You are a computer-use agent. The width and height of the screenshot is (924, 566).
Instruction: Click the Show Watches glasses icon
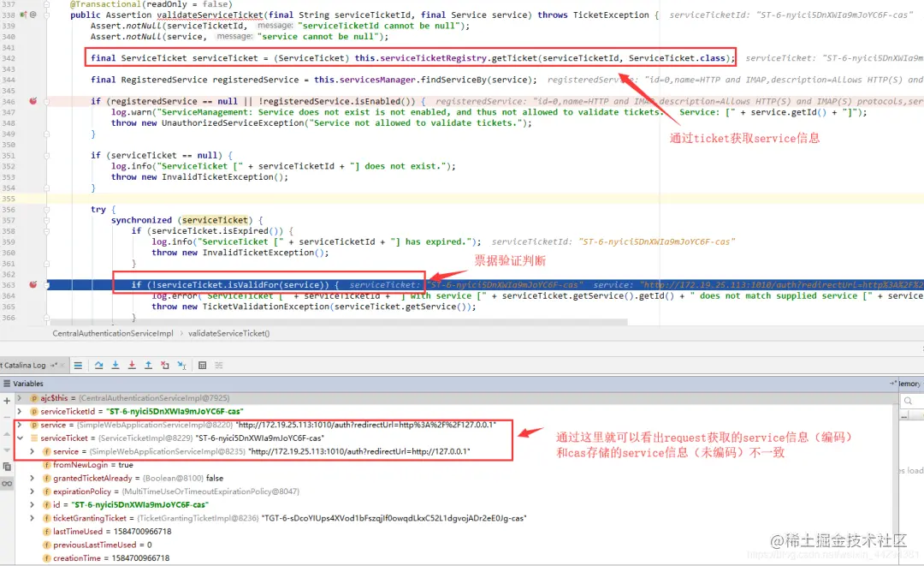pyautogui.click(x=7, y=484)
